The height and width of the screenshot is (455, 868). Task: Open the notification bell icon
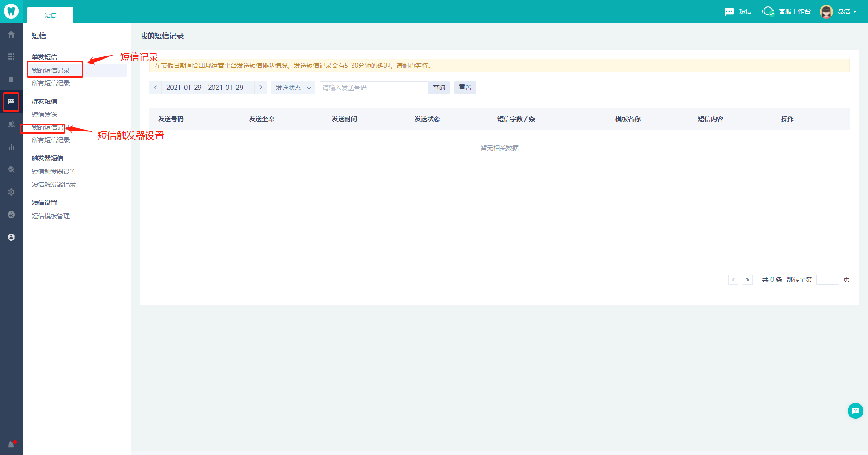[11, 445]
